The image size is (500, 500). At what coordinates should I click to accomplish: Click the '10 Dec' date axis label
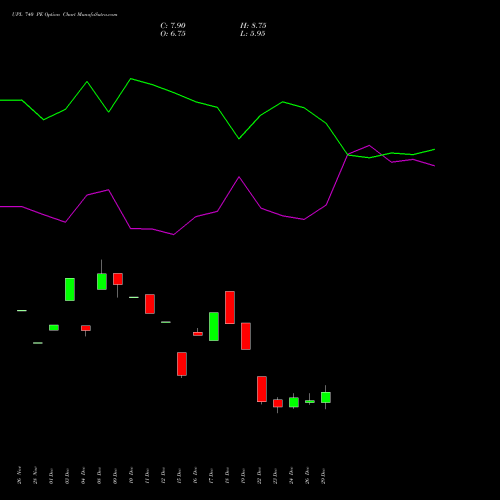131,475
